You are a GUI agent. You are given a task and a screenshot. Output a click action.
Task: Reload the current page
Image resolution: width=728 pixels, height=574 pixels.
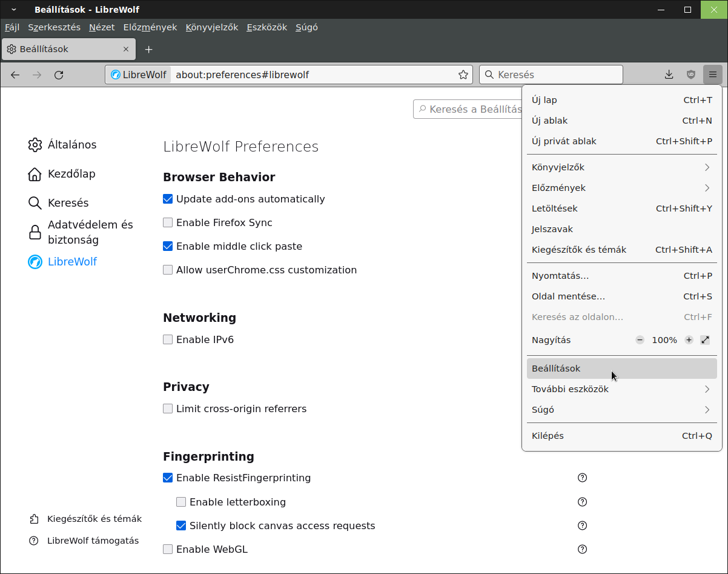[x=59, y=75]
